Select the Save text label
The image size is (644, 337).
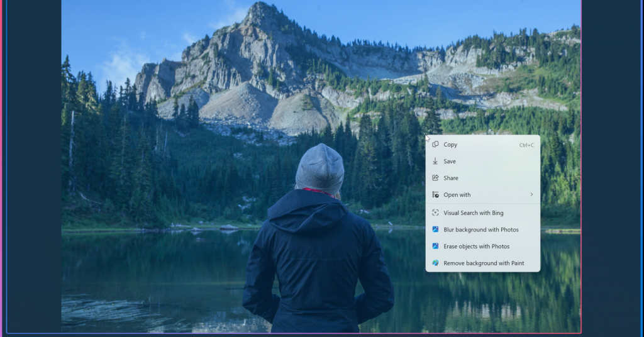coord(450,162)
